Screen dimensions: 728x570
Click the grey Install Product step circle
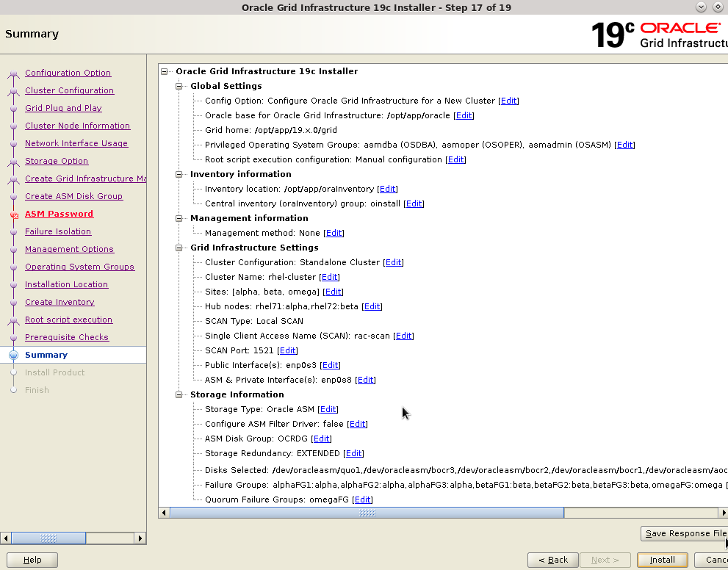[x=14, y=372]
